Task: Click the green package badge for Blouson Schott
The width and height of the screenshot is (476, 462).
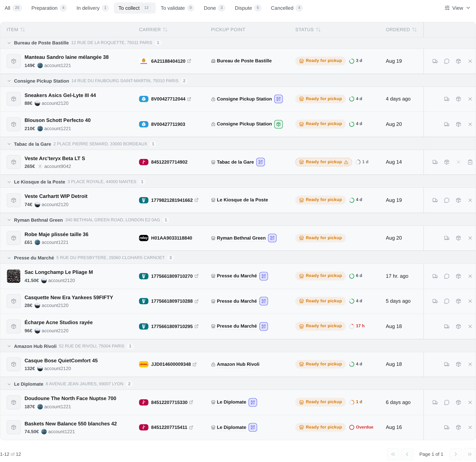Action: coord(278,124)
